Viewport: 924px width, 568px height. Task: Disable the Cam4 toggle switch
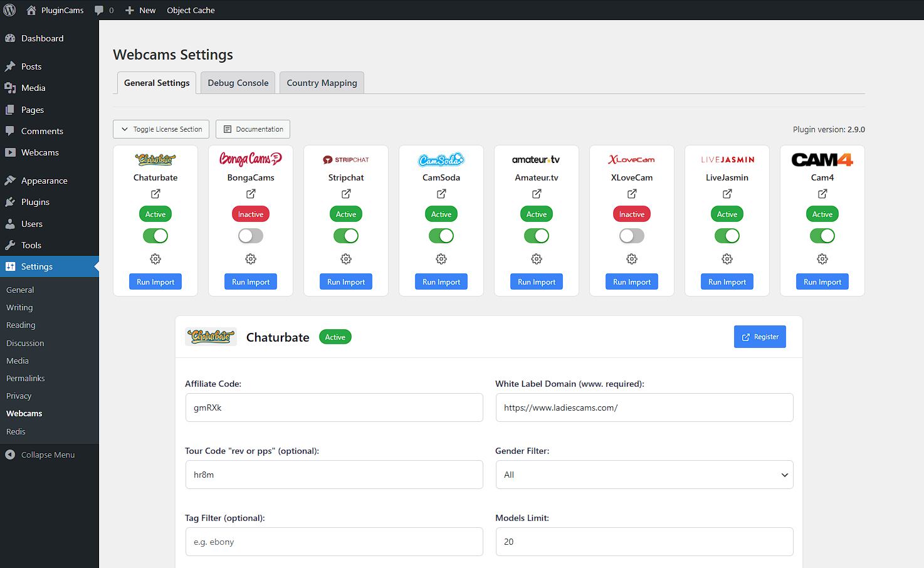tap(822, 236)
